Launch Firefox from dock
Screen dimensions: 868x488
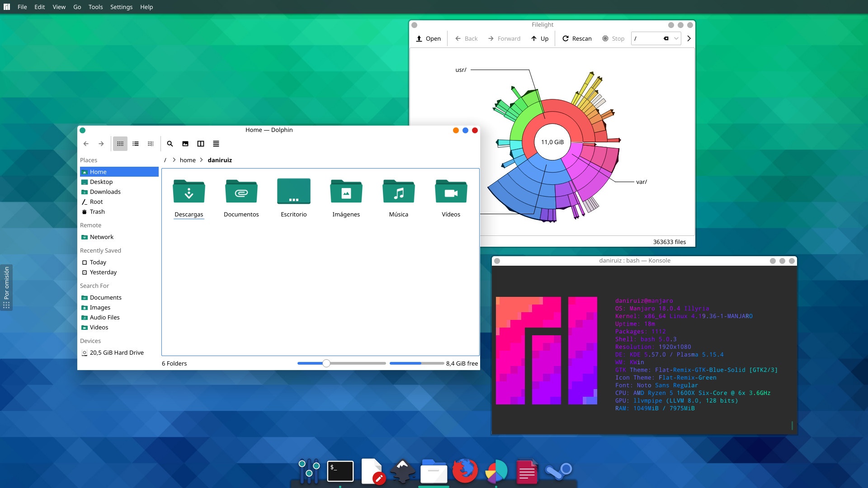tap(465, 471)
